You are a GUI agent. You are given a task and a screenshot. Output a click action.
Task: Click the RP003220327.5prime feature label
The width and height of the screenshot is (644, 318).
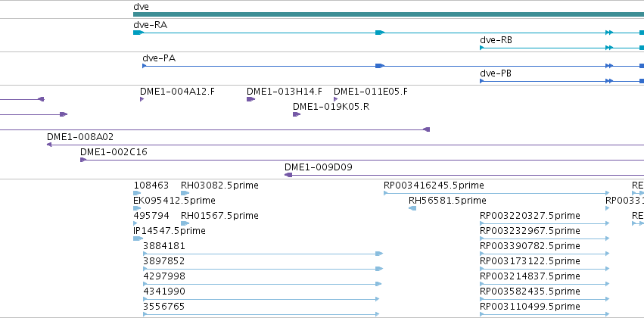(530, 216)
